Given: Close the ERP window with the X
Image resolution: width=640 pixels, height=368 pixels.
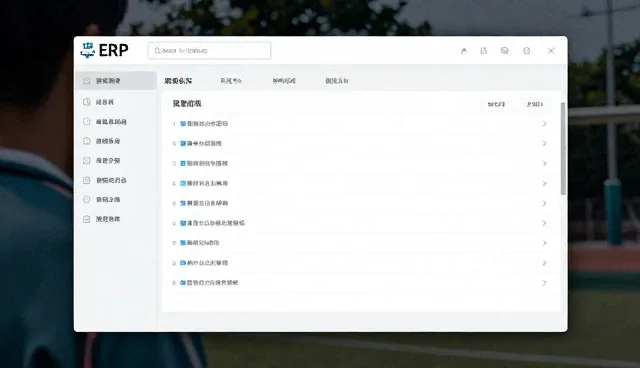Looking at the screenshot, I should tap(551, 51).
